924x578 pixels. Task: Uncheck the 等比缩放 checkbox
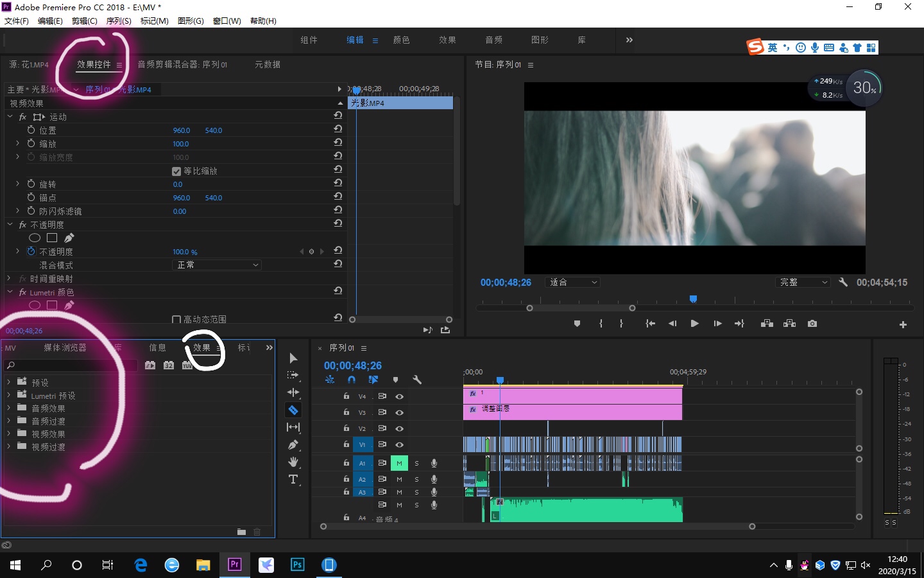176,171
